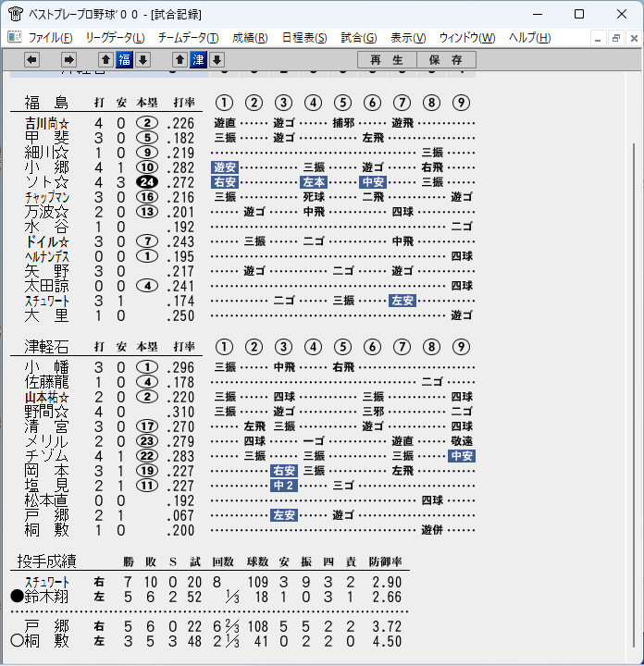Screen dimensions: 644x666
Task: Click the 遊併 result for 桐敷
Action: pos(432,530)
